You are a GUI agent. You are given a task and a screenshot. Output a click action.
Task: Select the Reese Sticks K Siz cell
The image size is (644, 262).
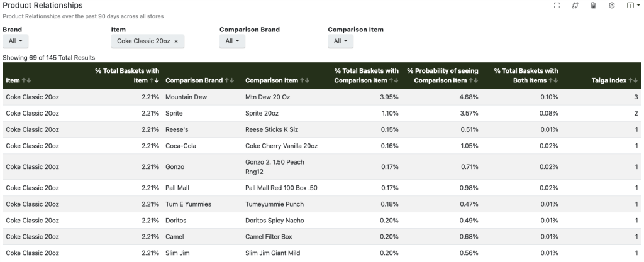pyautogui.click(x=272, y=129)
